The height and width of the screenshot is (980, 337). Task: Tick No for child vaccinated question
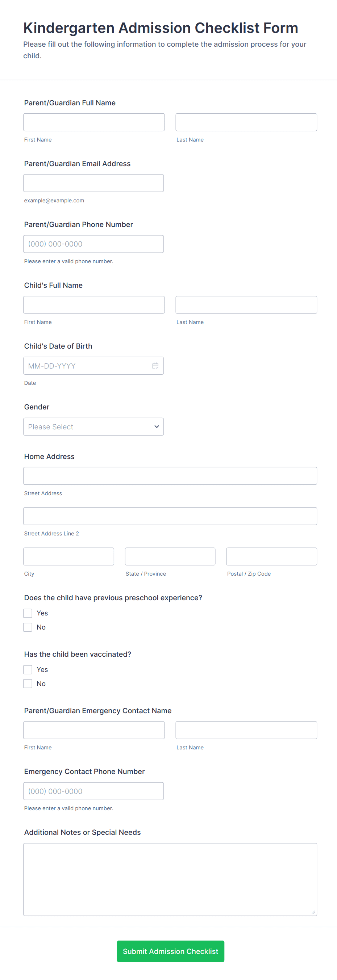28,684
